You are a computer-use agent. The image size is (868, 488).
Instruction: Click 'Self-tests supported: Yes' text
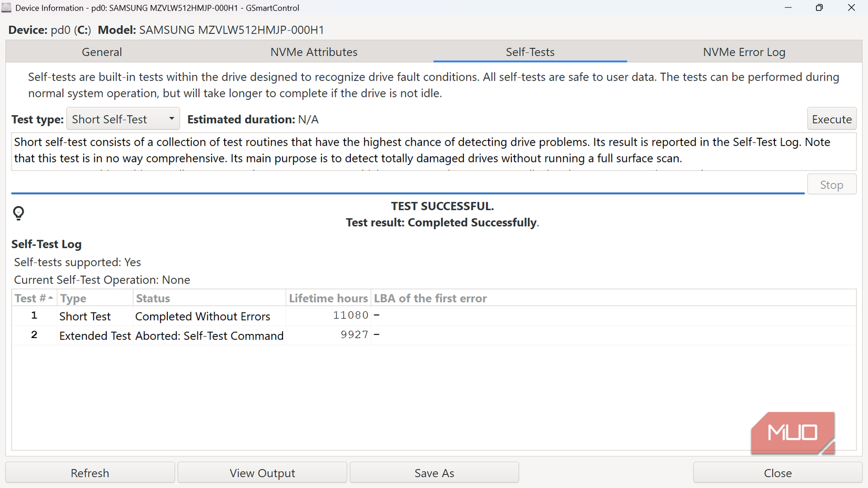tap(77, 262)
